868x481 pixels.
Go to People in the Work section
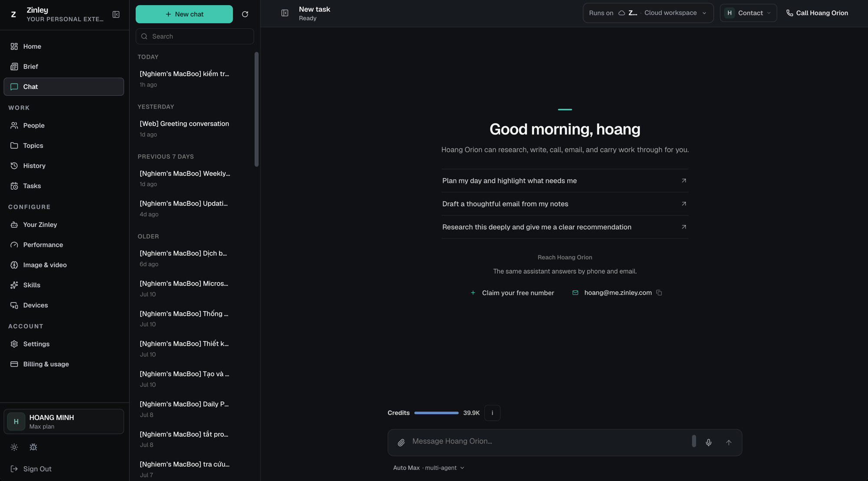[64, 125]
